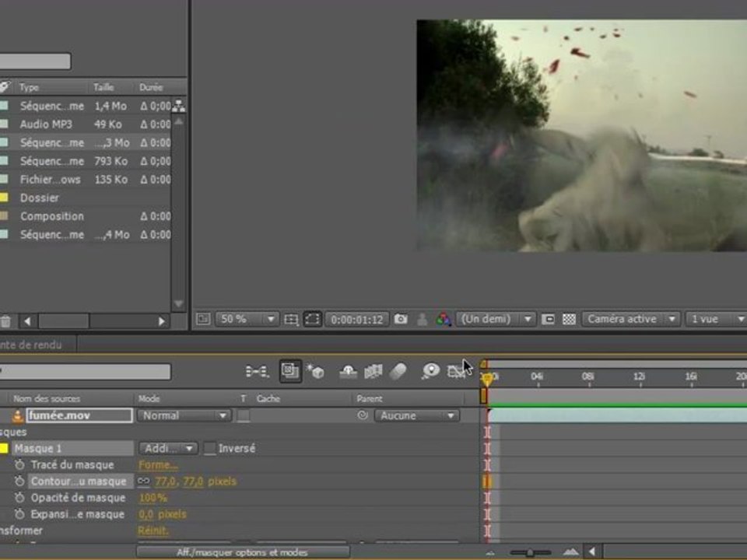Viewport: 747px width, 560px height.
Task: Click the project panel scroll down arrow
Action: pos(179,304)
